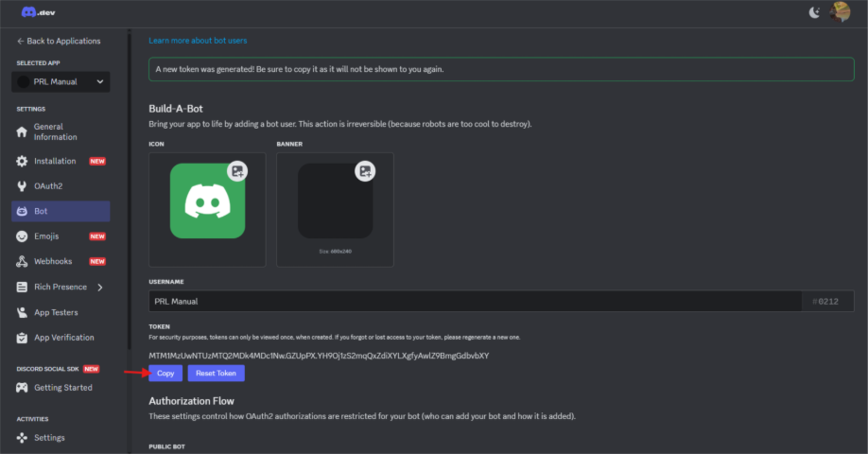Open the user profile avatar

[x=840, y=11]
